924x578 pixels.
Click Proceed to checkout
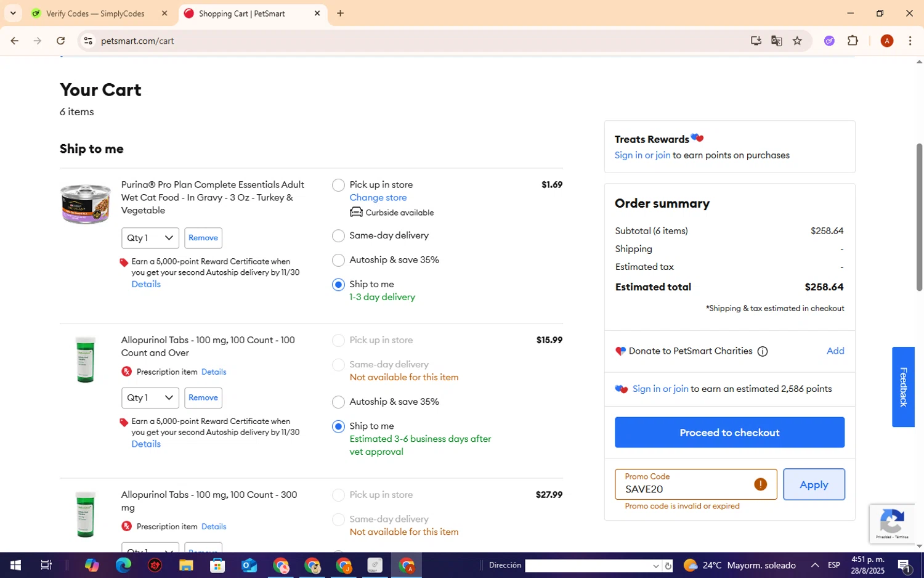click(x=729, y=433)
